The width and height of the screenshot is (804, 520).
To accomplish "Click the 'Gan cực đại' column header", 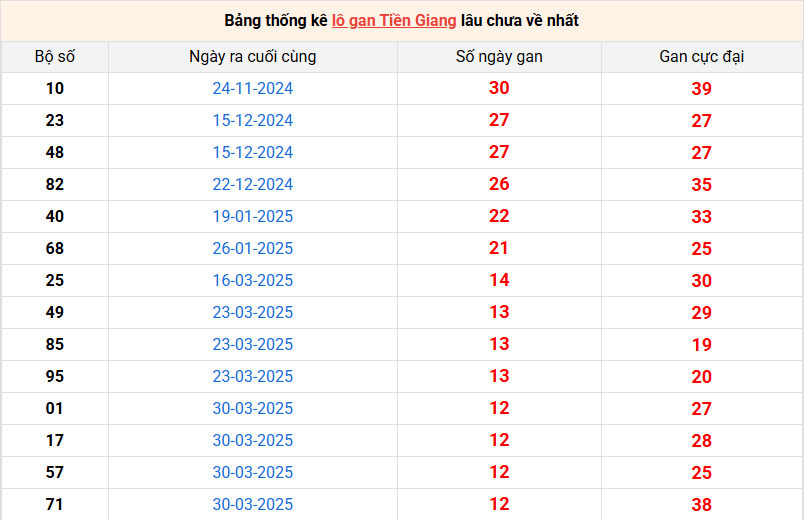I will pyautogui.click(x=701, y=56).
